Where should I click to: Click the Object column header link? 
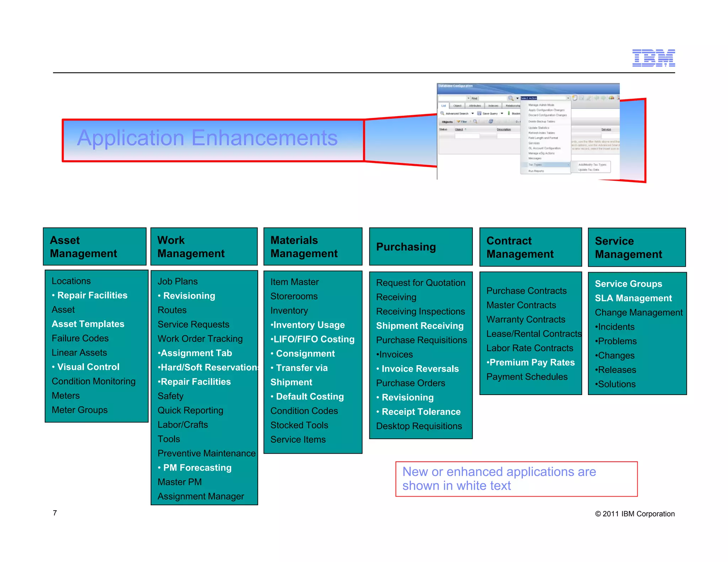459,129
